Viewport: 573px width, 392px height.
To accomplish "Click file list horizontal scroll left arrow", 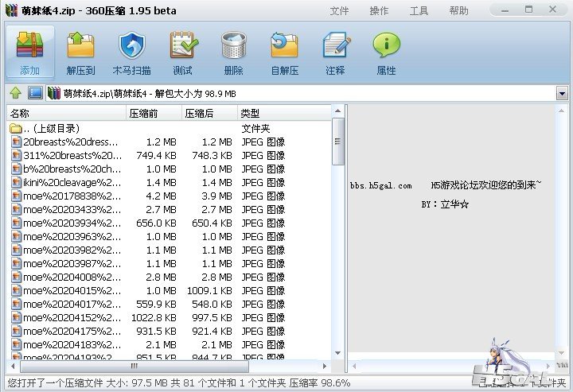I will coord(14,366).
